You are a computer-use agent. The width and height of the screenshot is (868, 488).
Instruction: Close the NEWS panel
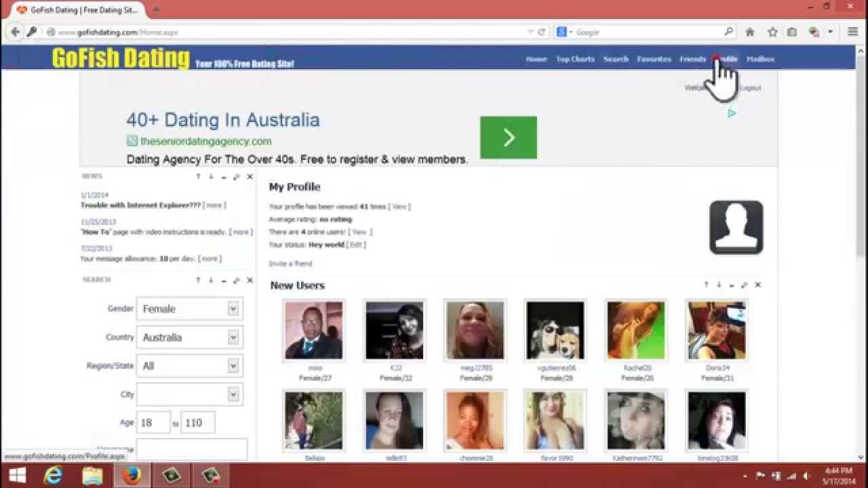pos(250,176)
